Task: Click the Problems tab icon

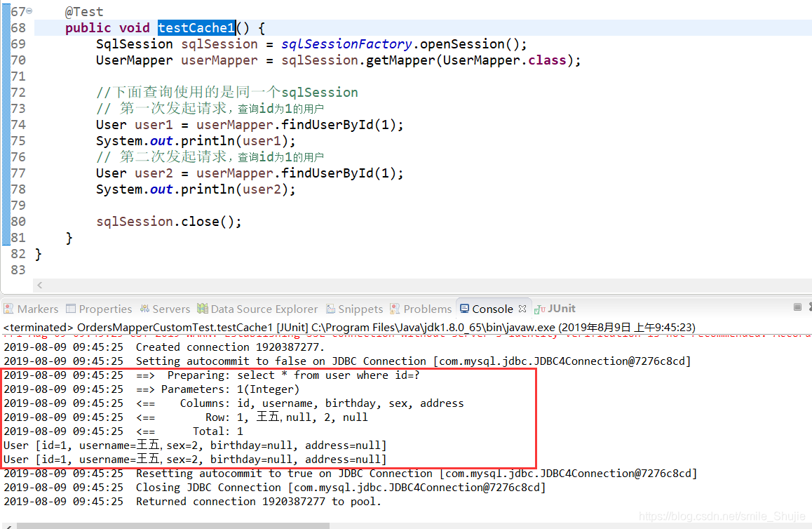Action: tap(395, 309)
